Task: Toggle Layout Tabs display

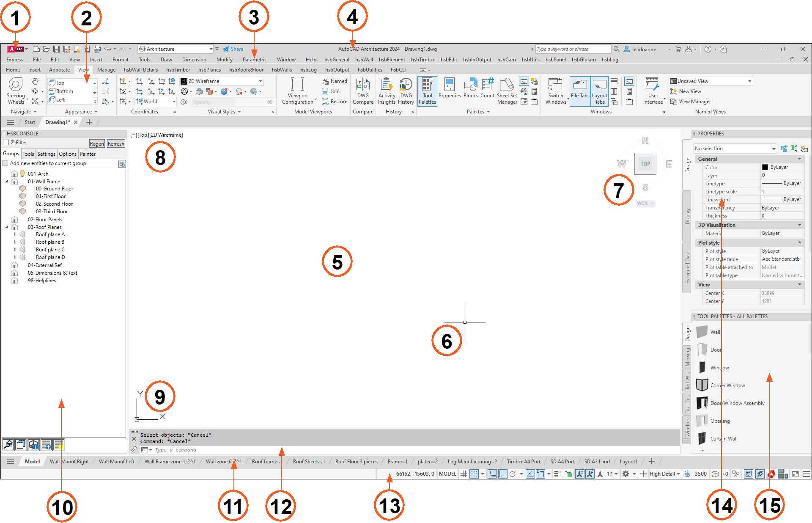Action: click(600, 91)
